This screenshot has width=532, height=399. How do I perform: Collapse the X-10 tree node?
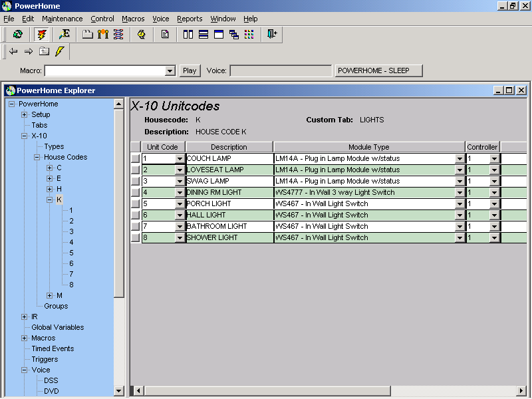[x=24, y=136]
